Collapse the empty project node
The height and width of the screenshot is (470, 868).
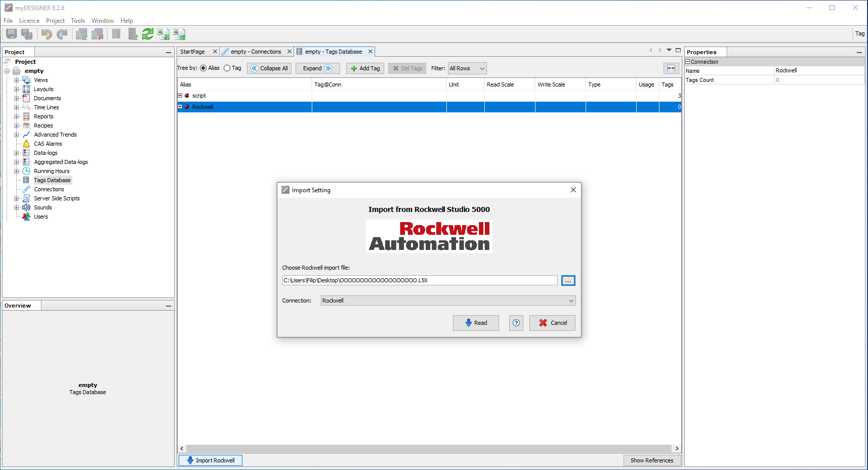pos(8,71)
